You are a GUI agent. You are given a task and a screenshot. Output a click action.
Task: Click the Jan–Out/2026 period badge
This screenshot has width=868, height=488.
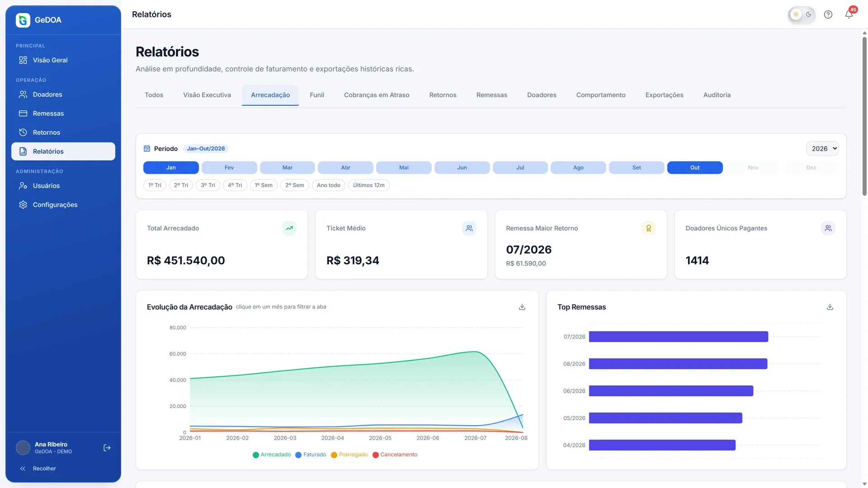pyautogui.click(x=206, y=149)
